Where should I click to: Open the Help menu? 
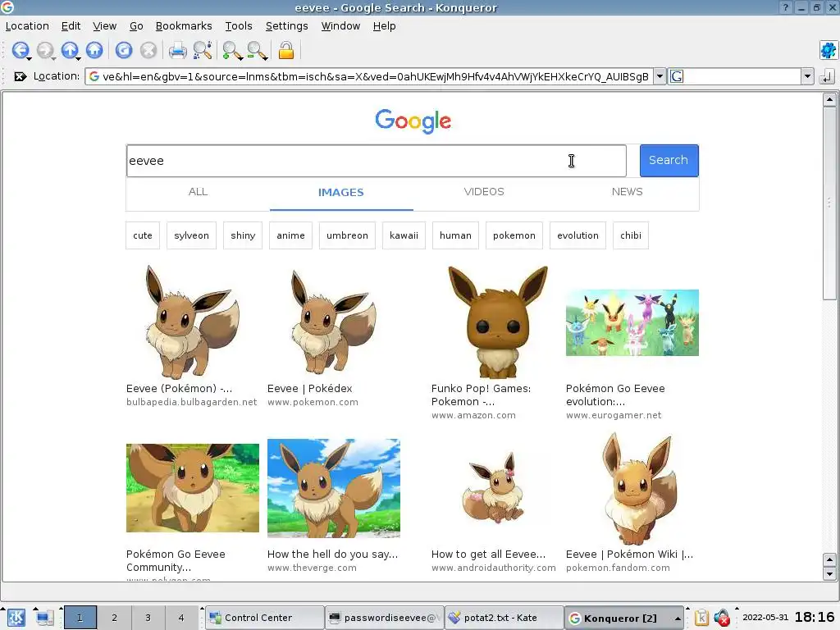pyautogui.click(x=384, y=25)
